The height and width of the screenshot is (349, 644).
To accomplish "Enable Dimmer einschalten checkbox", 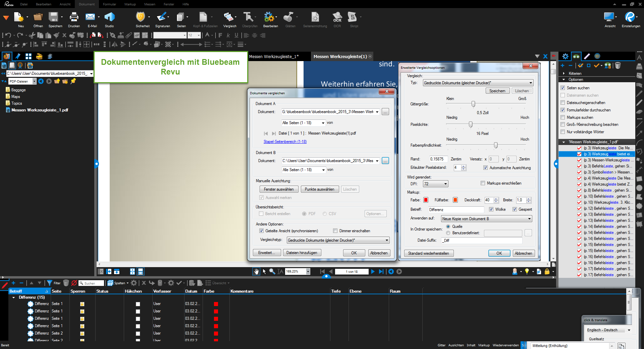I will (335, 231).
